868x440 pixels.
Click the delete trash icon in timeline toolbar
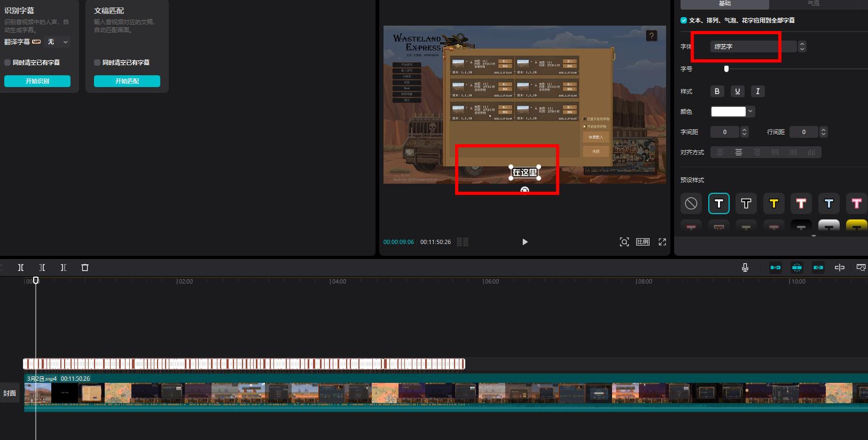point(84,268)
